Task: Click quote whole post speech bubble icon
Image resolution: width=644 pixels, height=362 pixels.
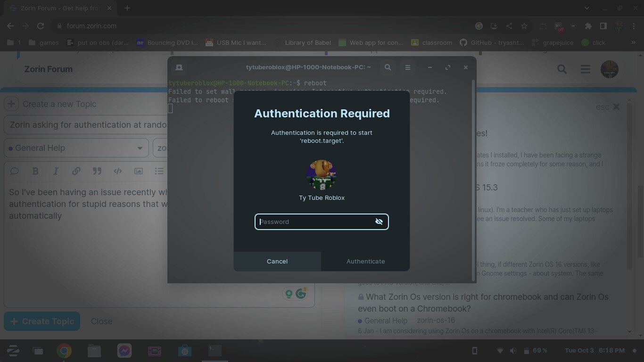Action: tap(15, 171)
